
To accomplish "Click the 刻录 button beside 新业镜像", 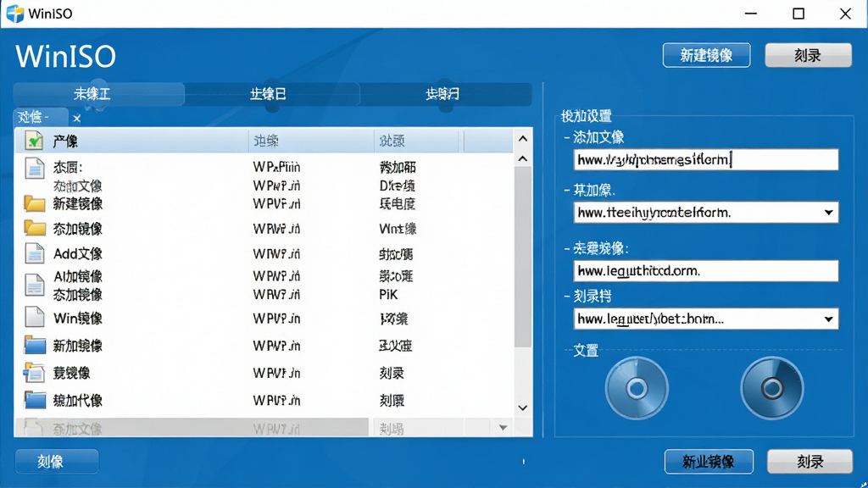I will click(810, 462).
